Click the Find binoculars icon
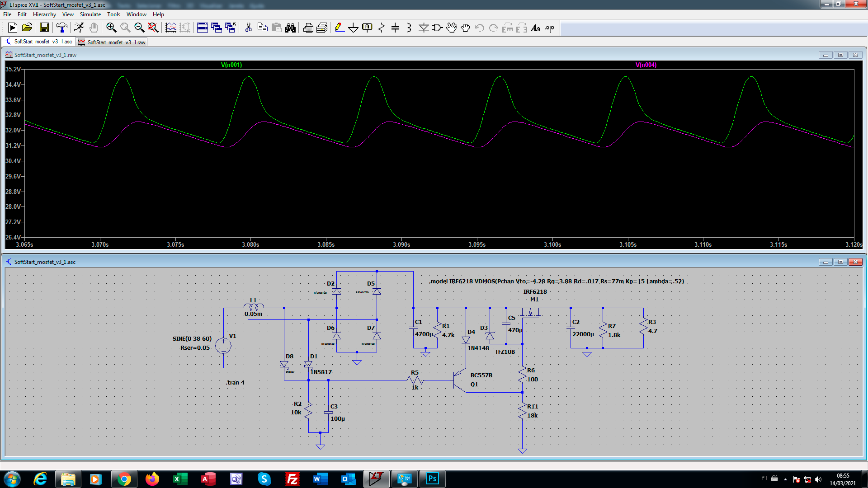 [290, 28]
